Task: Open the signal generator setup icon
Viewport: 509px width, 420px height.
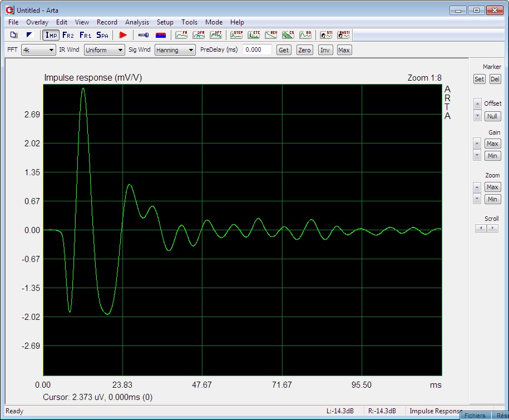Action: [144, 35]
